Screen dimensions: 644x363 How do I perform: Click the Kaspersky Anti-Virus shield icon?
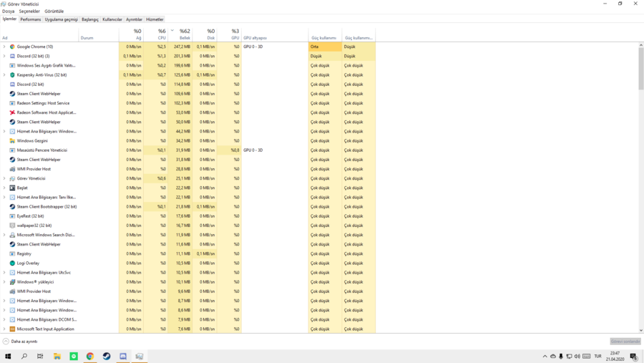click(x=12, y=75)
